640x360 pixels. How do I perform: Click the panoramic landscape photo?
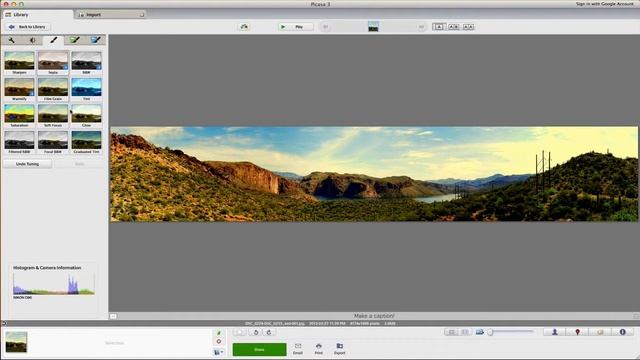coord(374,174)
